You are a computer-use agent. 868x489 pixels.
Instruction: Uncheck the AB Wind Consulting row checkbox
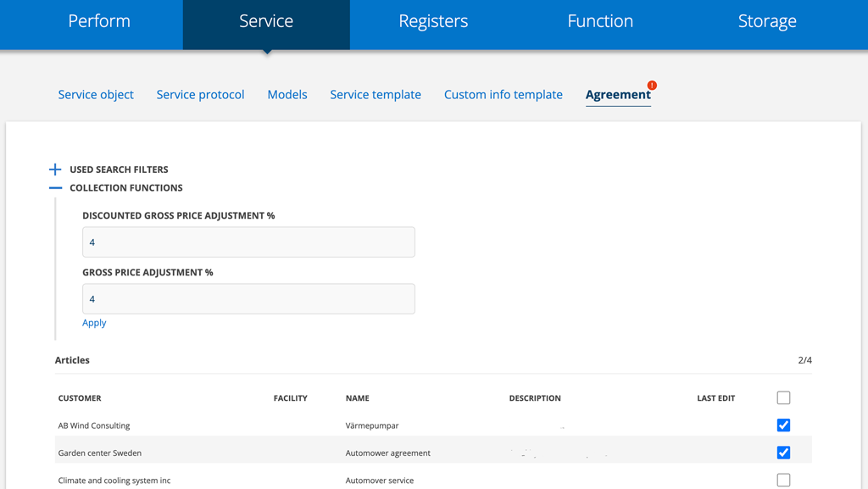783,425
